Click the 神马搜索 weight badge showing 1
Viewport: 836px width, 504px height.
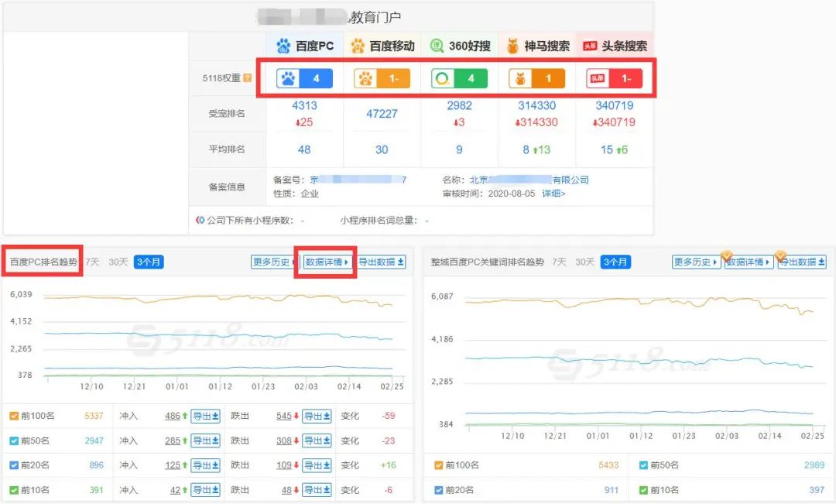coord(536,78)
